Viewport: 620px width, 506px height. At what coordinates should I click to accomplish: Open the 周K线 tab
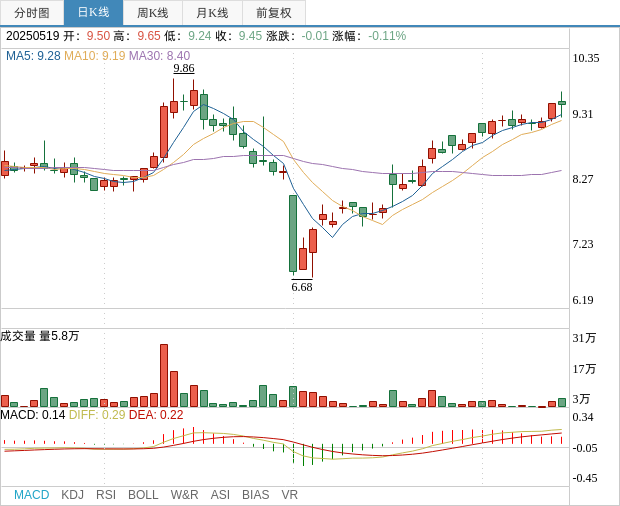153,13
